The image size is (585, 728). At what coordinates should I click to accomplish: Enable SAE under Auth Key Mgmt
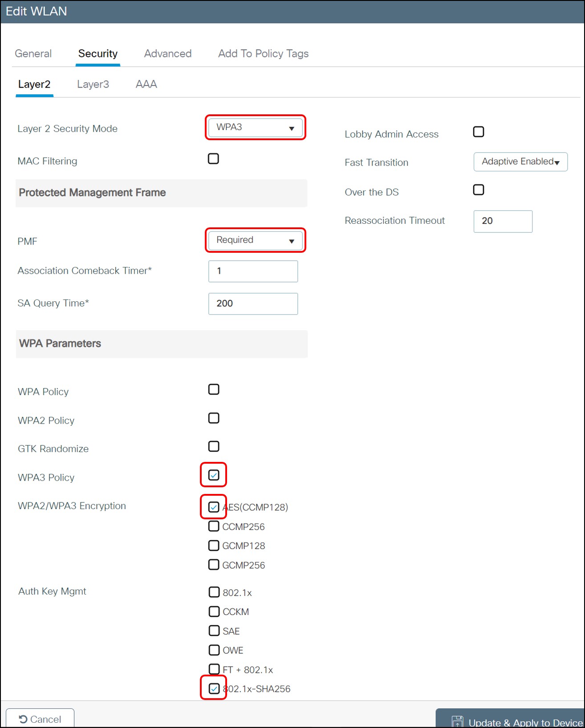(214, 631)
